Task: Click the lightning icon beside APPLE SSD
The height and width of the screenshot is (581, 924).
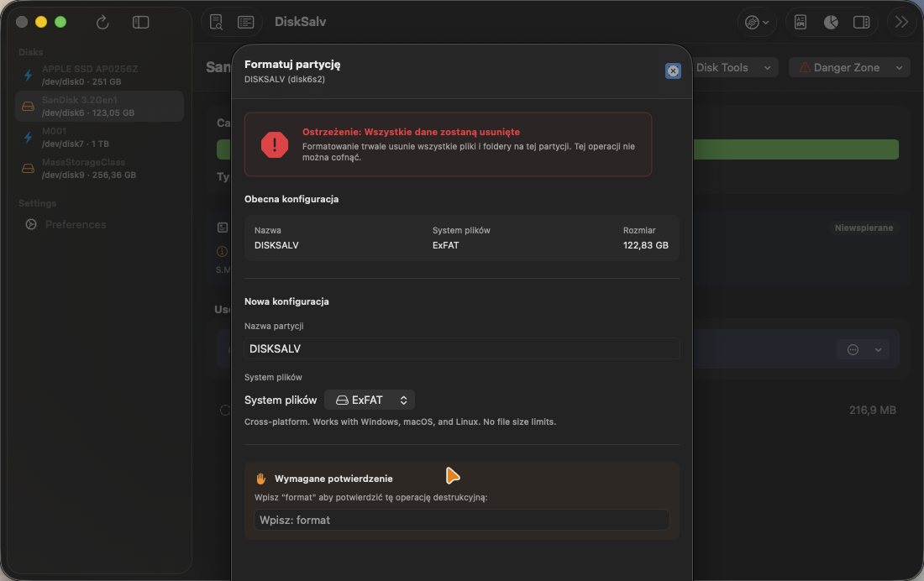Action: [28, 76]
